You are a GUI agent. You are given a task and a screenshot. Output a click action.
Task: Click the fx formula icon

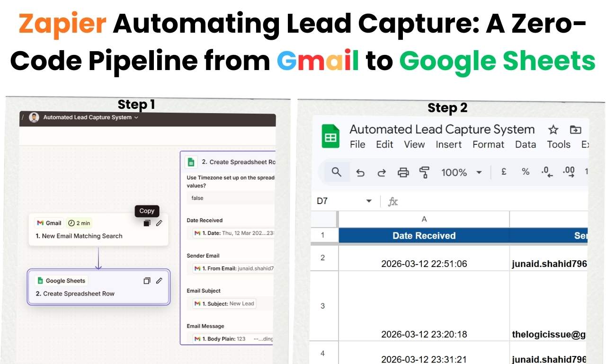393,202
